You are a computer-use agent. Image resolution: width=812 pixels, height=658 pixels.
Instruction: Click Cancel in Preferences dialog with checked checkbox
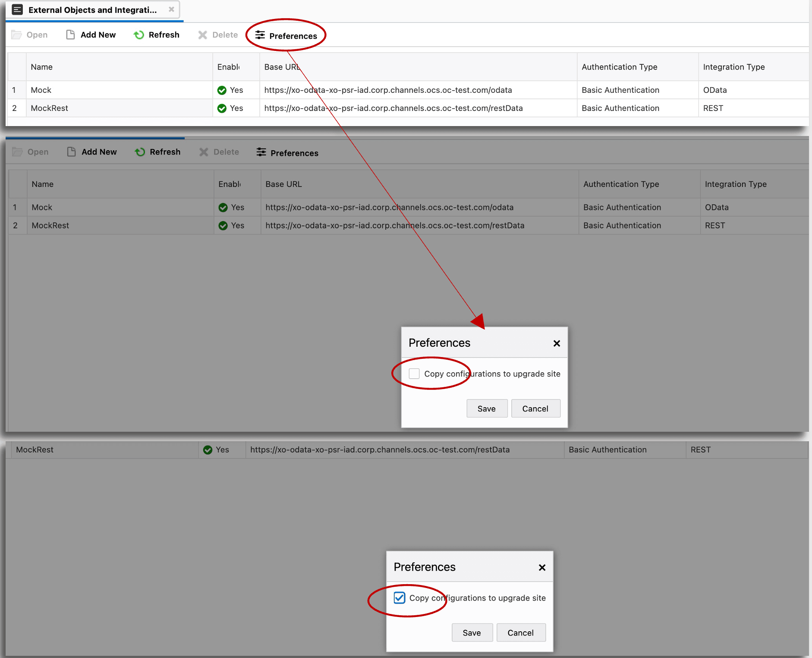[521, 633]
